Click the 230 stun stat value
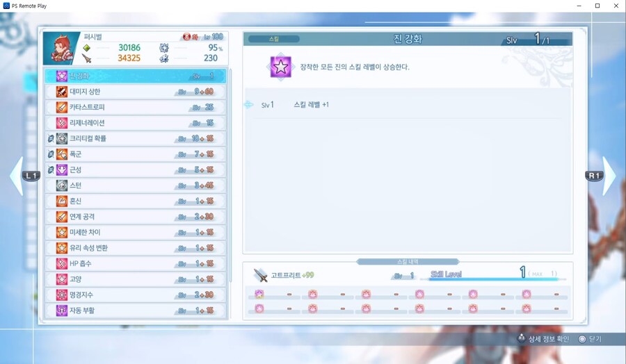This screenshot has width=626, height=364. coord(210,58)
